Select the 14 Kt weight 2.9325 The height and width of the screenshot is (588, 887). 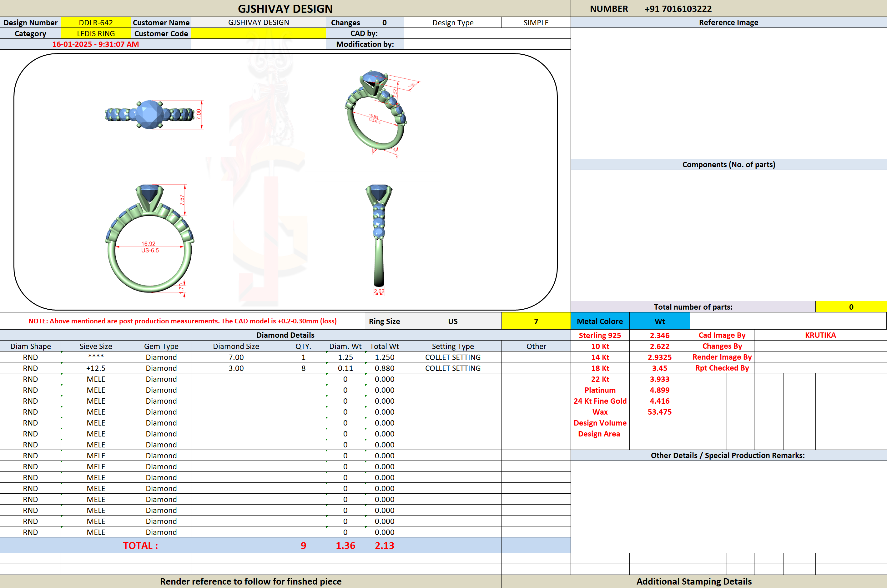(659, 357)
